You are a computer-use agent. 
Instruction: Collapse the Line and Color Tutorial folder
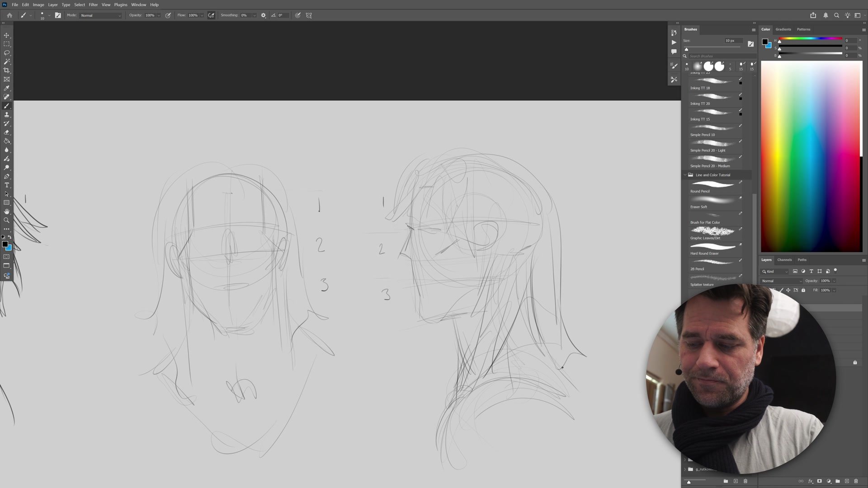pyautogui.click(x=685, y=175)
